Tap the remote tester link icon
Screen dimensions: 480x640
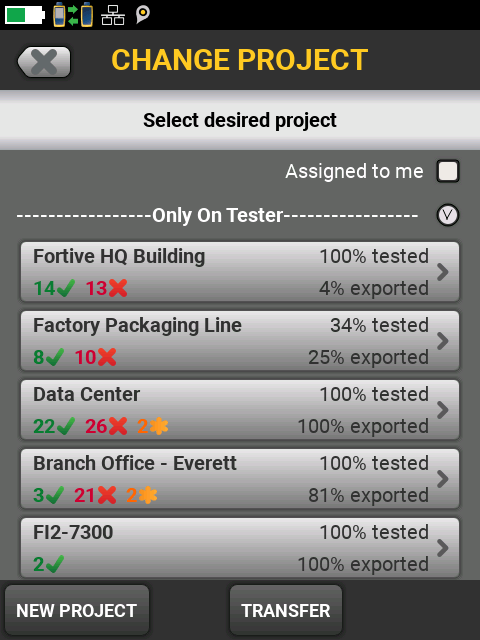[73, 15]
